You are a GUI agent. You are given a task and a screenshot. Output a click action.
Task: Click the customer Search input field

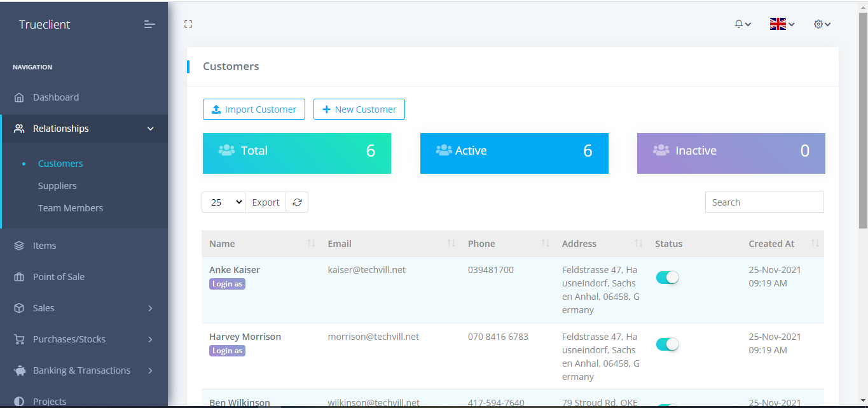click(764, 202)
